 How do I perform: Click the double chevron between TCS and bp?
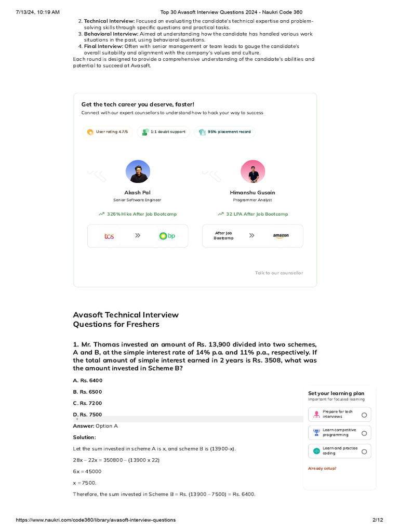[x=138, y=235]
